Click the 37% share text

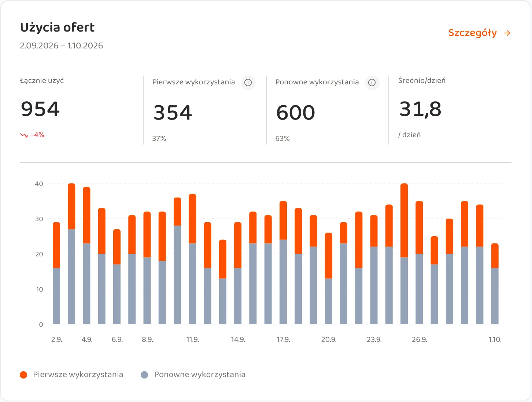pos(159,139)
